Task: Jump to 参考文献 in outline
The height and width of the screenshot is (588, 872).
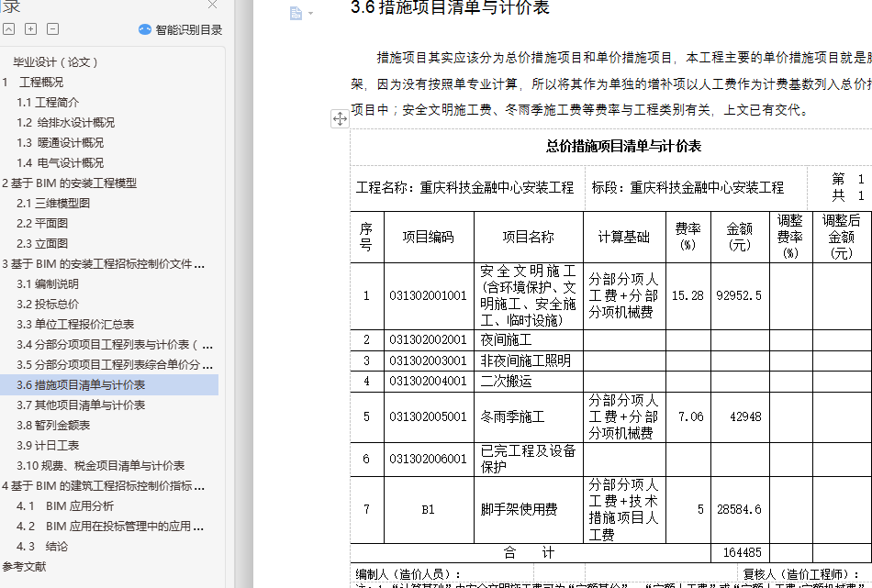Action: click(25, 566)
